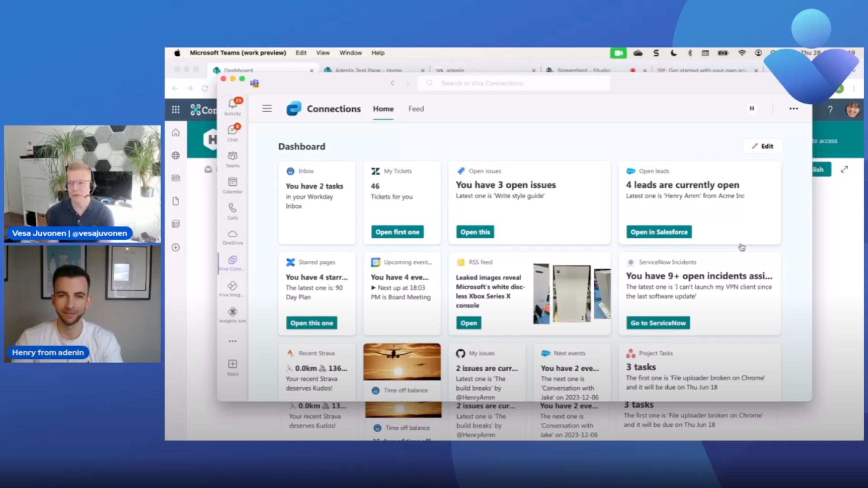Viewport: 868px width, 488px height.
Task: Click Open this one on Starred pages
Action: (311, 323)
